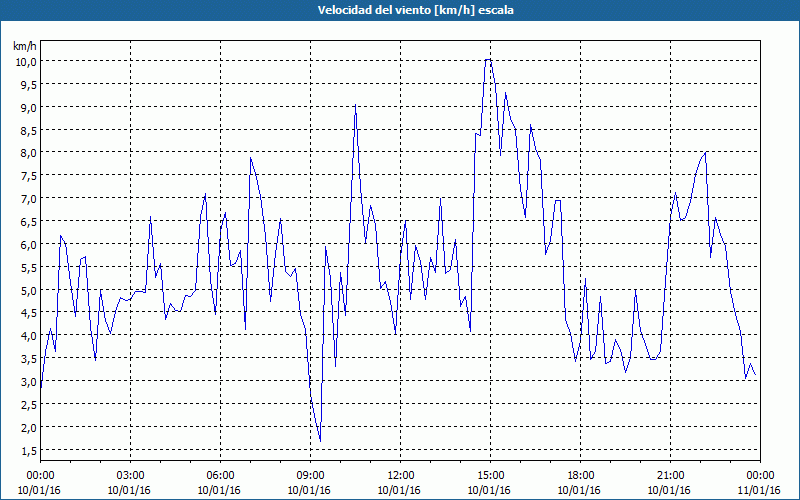The height and width of the screenshot is (500, 800).
Task: Select the 'km/h' unit label on y-axis
Action: click(25, 46)
